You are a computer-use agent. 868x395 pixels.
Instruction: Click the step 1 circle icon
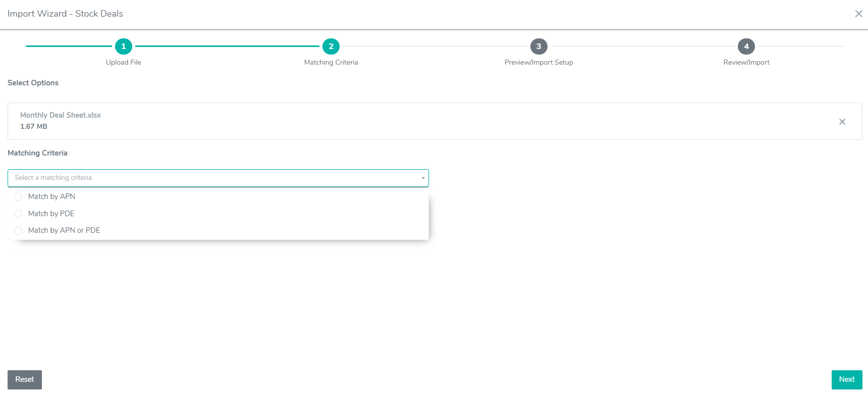(123, 46)
